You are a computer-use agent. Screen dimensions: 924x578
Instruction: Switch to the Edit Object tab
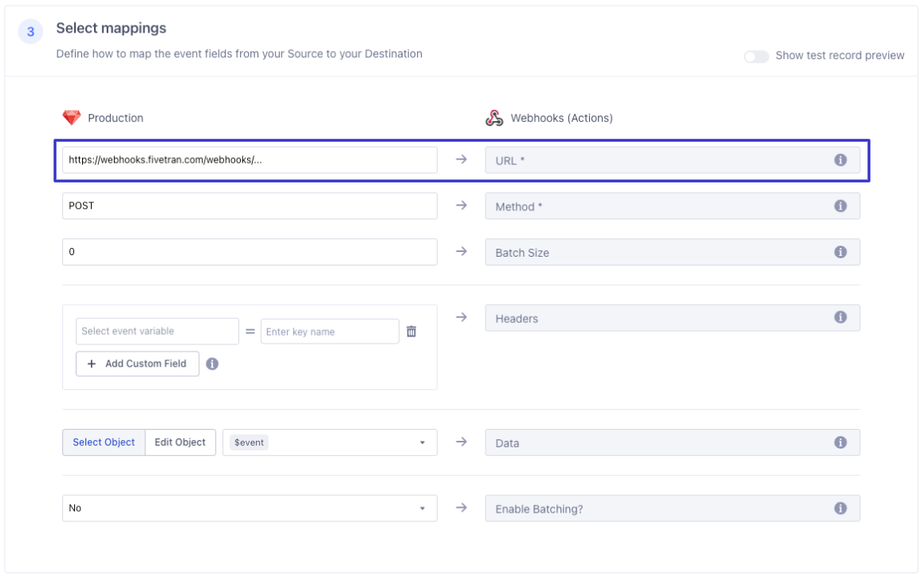pos(180,442)
